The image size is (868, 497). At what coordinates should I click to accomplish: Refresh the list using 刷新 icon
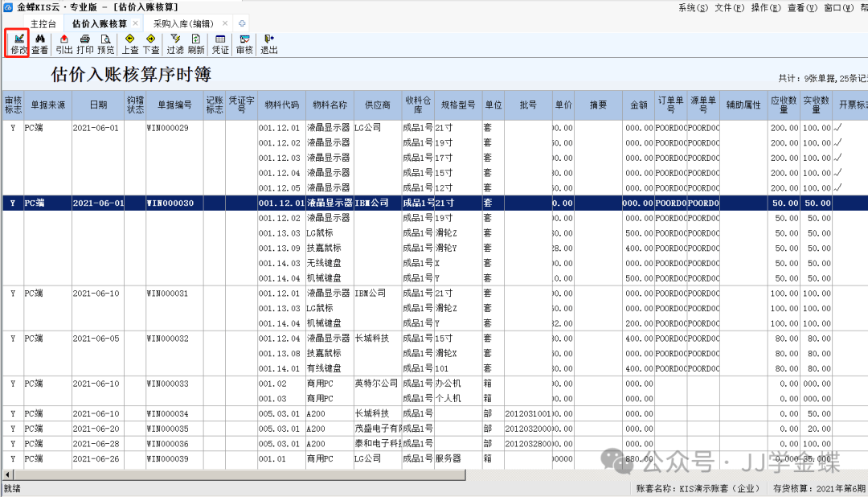pos(195,43)
